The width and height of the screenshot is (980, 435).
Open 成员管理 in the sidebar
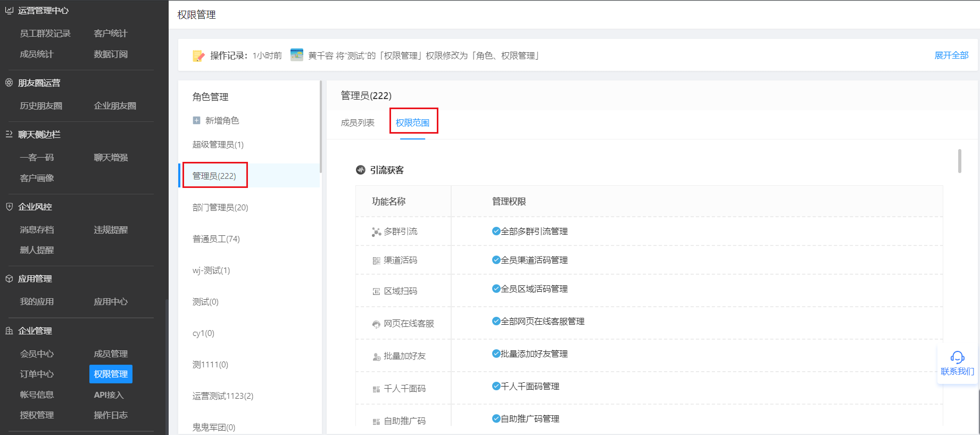click(111, 354)
